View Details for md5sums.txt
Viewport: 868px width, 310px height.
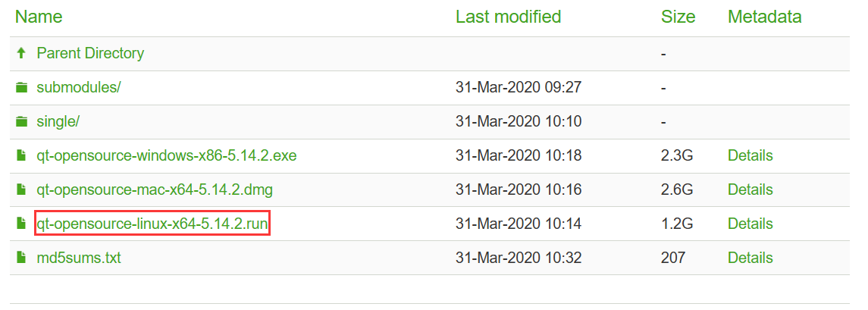pyautogui.click(x=750, y=258)
